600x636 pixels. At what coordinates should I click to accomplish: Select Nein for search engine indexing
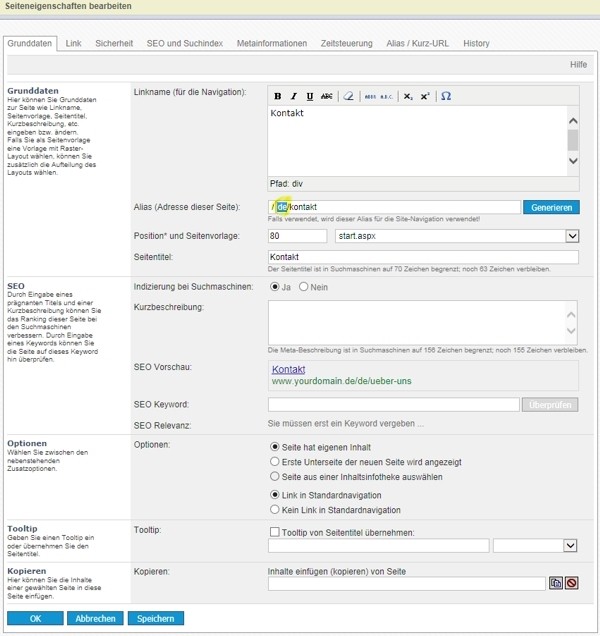(304, 287)
